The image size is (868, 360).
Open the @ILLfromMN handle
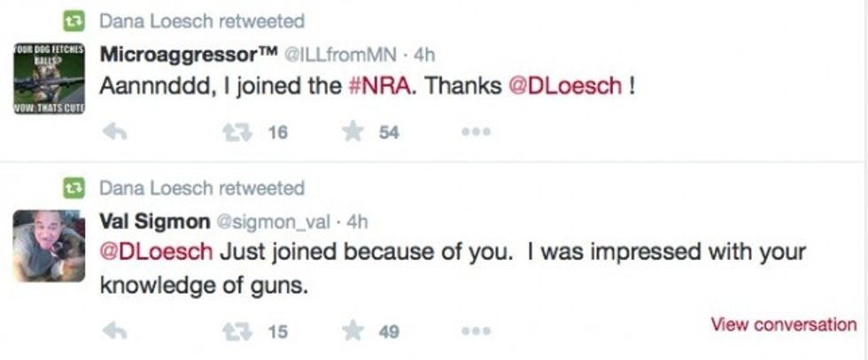point(346,55)
